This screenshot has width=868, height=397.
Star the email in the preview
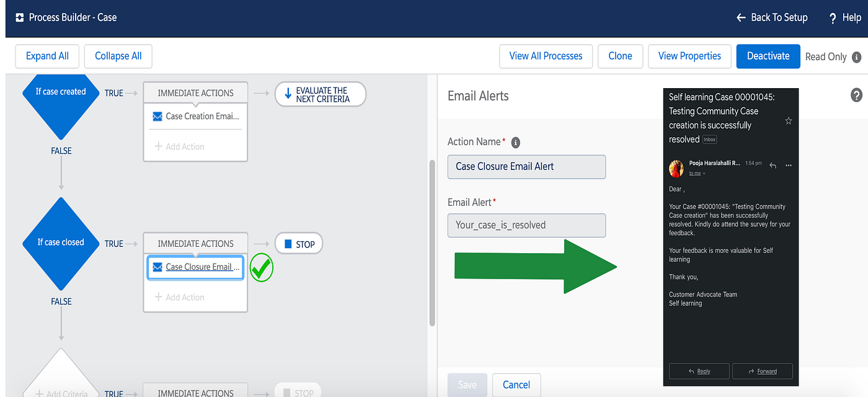coord(789,120)
